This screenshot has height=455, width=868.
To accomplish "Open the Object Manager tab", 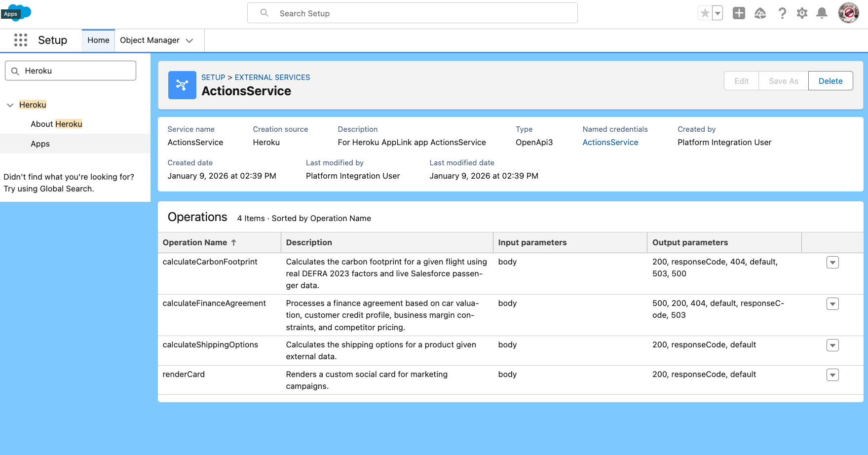I will point(150,40).
